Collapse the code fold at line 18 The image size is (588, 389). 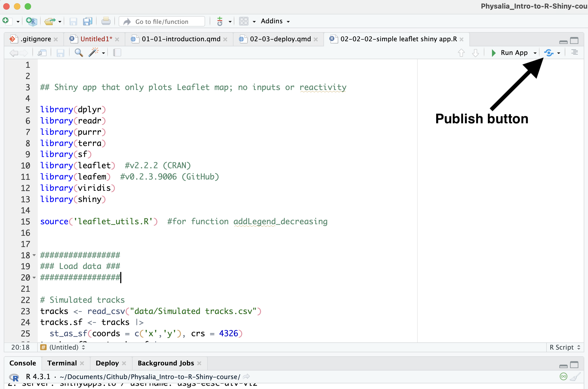[34, 255]
